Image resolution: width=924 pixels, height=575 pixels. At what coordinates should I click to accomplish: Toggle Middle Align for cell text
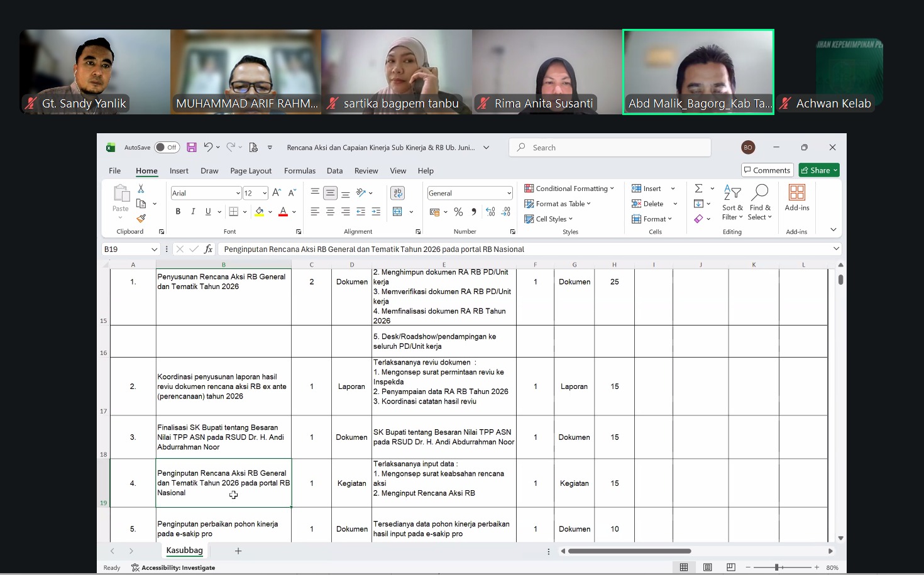(330, 193)
